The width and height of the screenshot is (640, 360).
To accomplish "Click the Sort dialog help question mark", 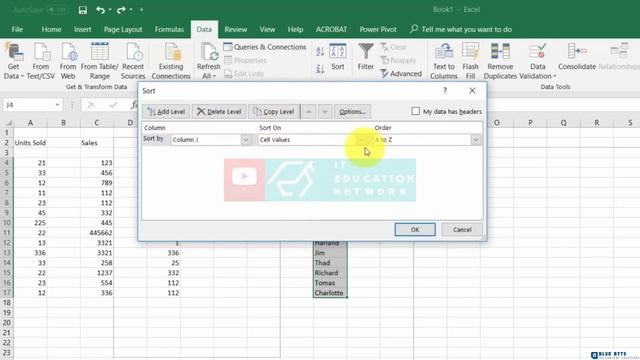I will pyautogui.click(x=445, y=91).
